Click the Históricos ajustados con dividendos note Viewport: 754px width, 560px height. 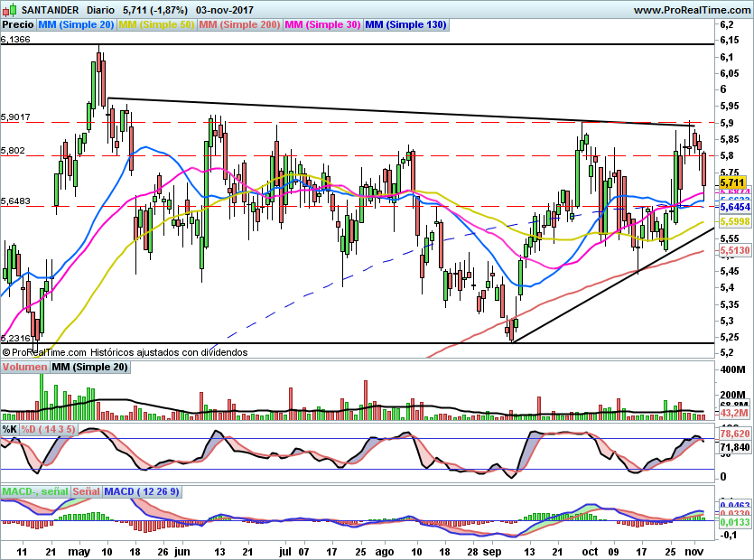point(169,352)
